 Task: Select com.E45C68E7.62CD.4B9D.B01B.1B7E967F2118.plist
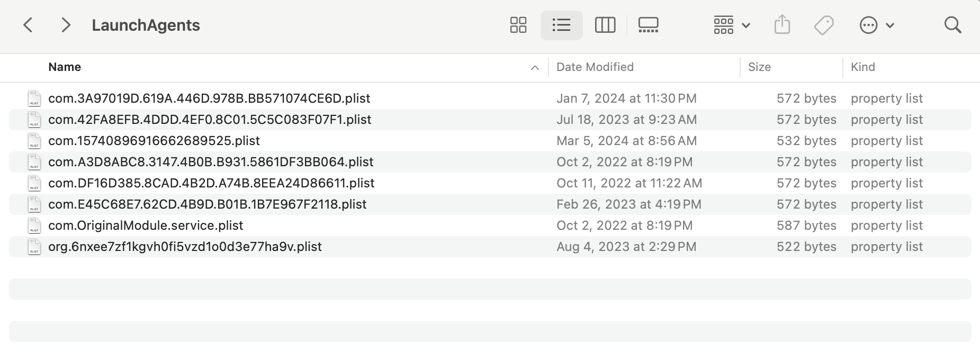[206, 204]
